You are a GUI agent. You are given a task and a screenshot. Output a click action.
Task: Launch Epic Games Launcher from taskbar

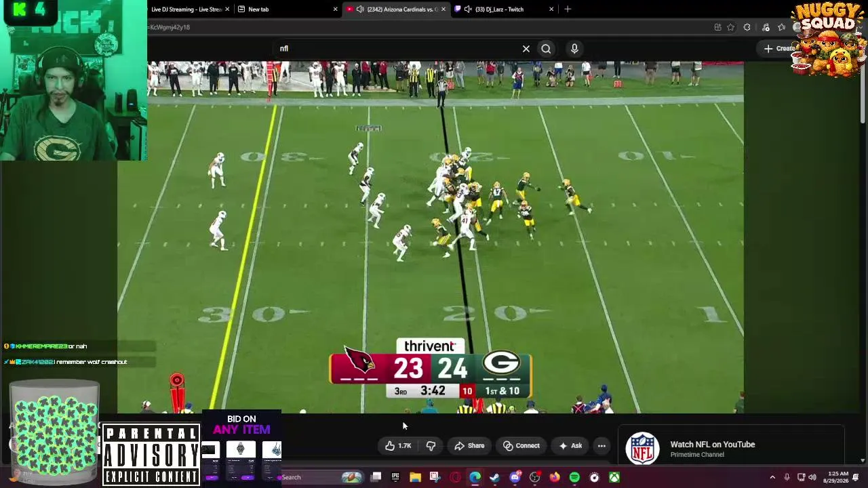coord(395,477)
